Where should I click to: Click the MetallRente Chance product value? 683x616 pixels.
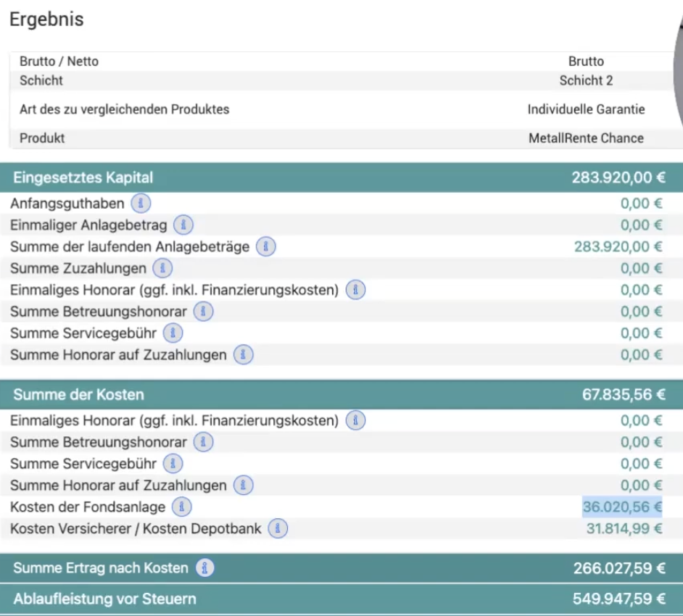(x=586, y=138)
